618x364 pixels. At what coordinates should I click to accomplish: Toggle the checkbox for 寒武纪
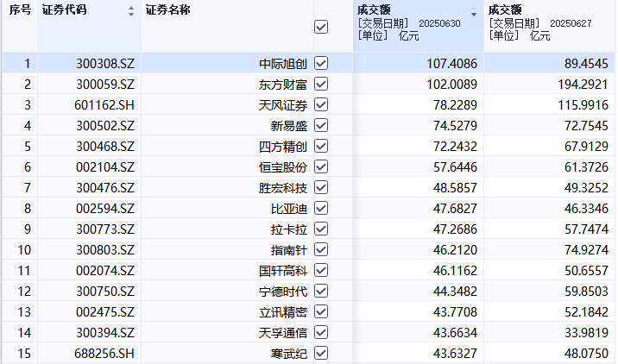(321, 353)
